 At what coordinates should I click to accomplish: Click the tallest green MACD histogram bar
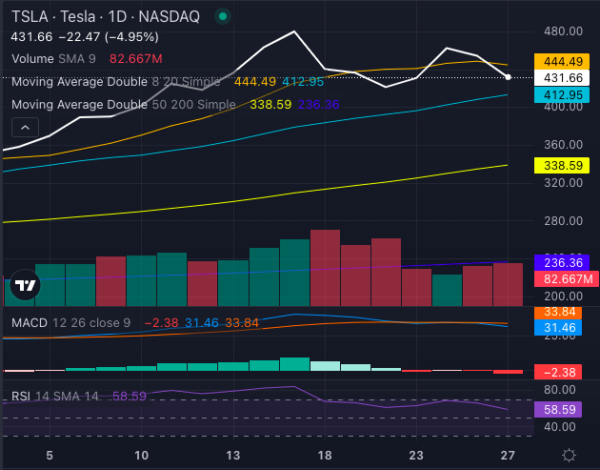295,364
